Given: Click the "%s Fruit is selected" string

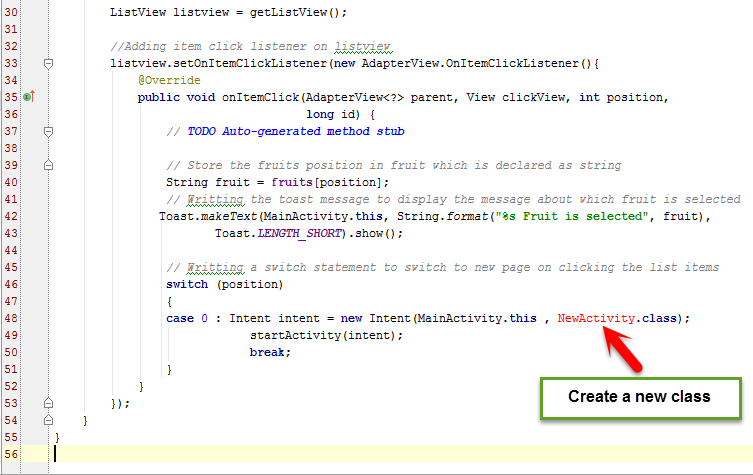Looking at the screenshot, I should pyautogui.click(x=572, y=216).
